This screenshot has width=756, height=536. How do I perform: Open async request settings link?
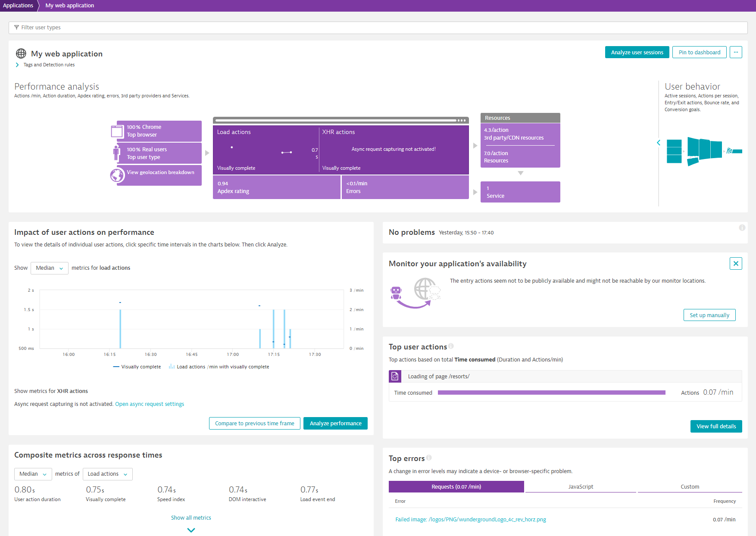pos(150,404)
